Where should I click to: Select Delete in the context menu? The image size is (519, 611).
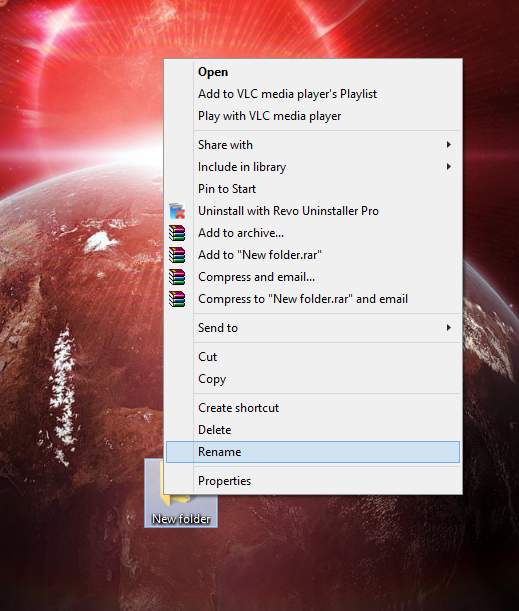pos(313,430)
